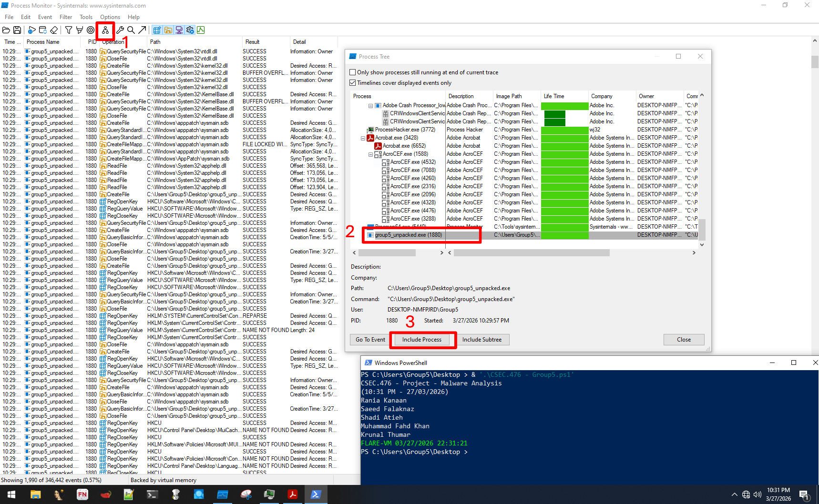Collapse the Acrobat.exe (3428) node

point(363,138)
